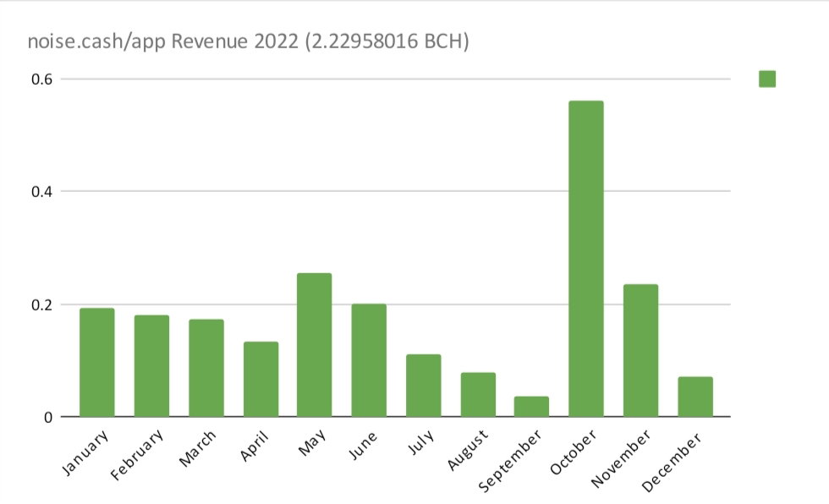Select the January revenue bar
This screenshot has width=829, height=504.
(96, 362)
